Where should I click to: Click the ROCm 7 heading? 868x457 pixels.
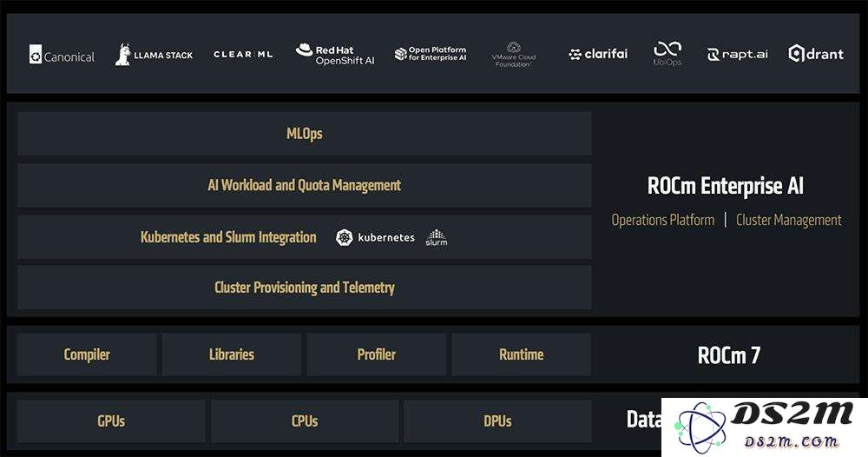728,355
